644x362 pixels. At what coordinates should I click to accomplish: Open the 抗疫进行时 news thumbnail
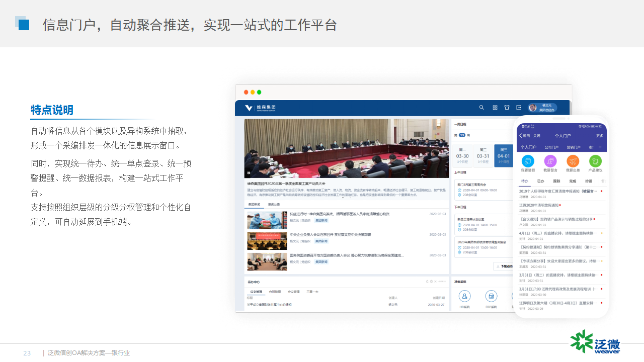(267, 220)
